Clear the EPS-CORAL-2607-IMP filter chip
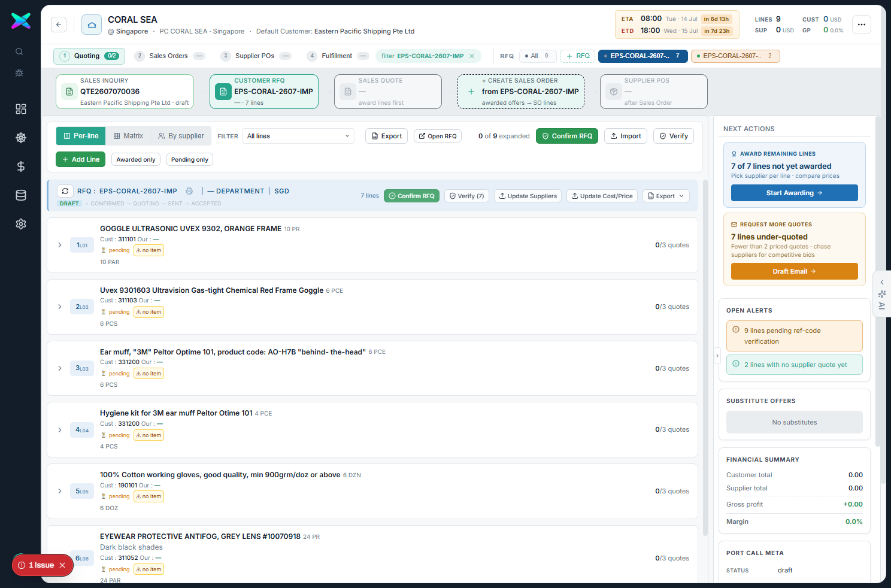 [x=472, y=56]
